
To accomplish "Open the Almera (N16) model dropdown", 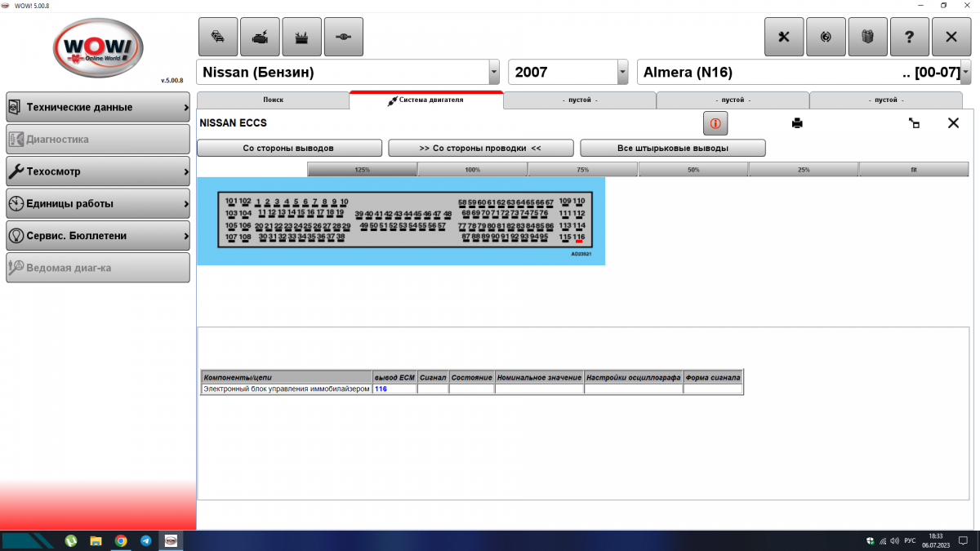I will [x=966, y=72].
